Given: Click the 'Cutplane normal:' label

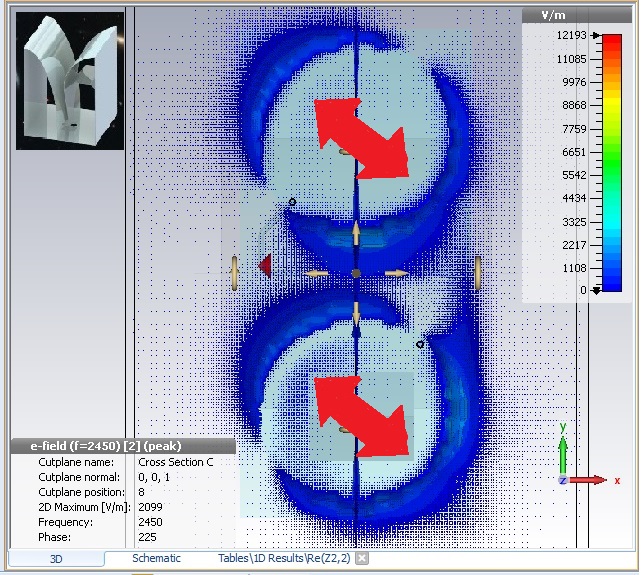Looking at the screenshot, I should click(79, 478).
